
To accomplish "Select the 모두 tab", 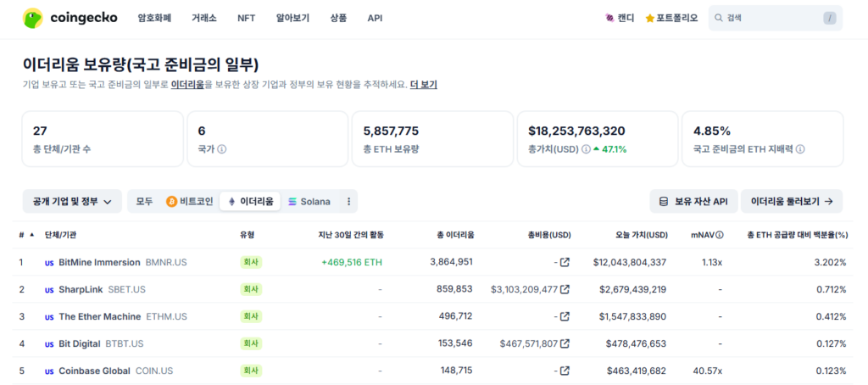I will [x=144, y=202].
